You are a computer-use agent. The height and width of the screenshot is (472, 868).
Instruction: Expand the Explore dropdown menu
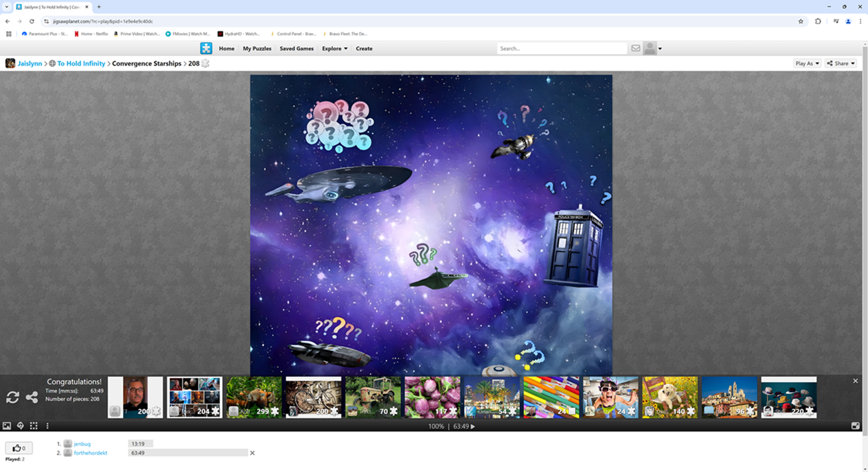tap(335, 48)
